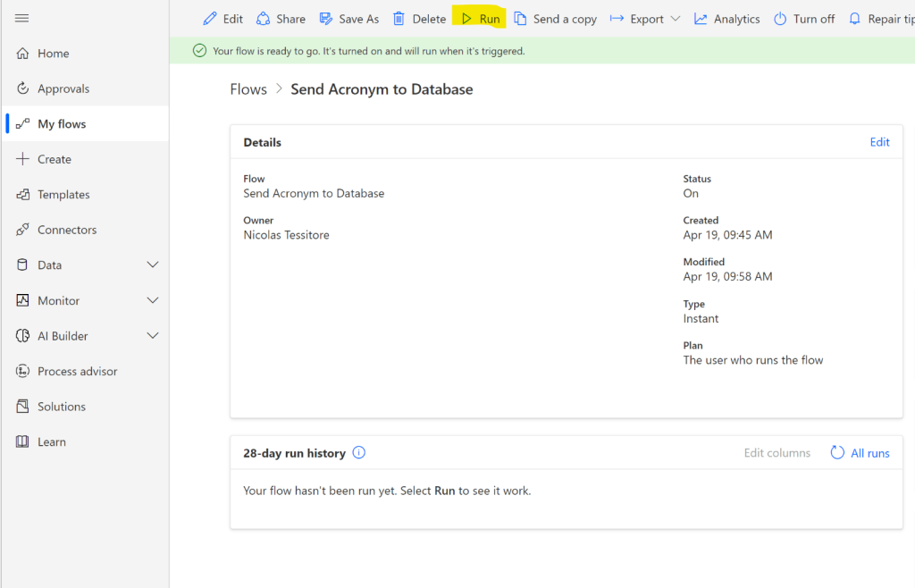Go to Templates in sidebar
The width and height of the screenshot is (915, 588).
(x=63, y=195)
